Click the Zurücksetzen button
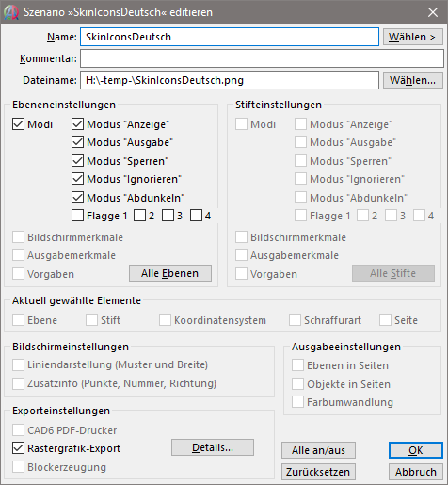 click(x=318, y=472)
